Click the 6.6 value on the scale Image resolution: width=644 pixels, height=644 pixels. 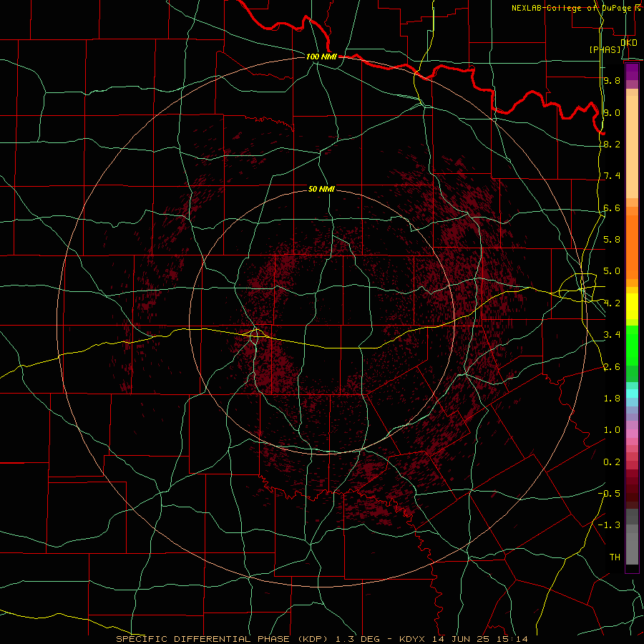pyautogui.click(x=612, y=208)
